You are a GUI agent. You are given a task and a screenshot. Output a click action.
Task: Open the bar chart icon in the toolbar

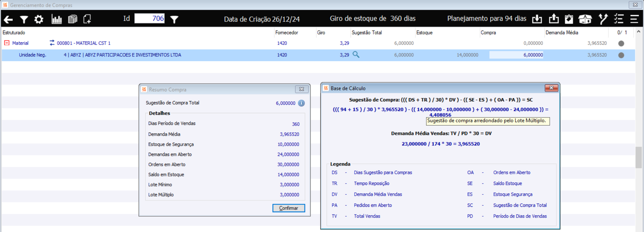coord(56,19)
